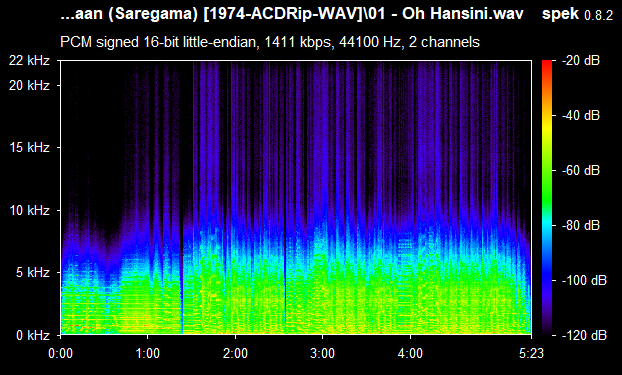Click the 22 kHz frequency axis label
Image resolution: width=622 pixels, height=375 pixels.
click(29, 61)
